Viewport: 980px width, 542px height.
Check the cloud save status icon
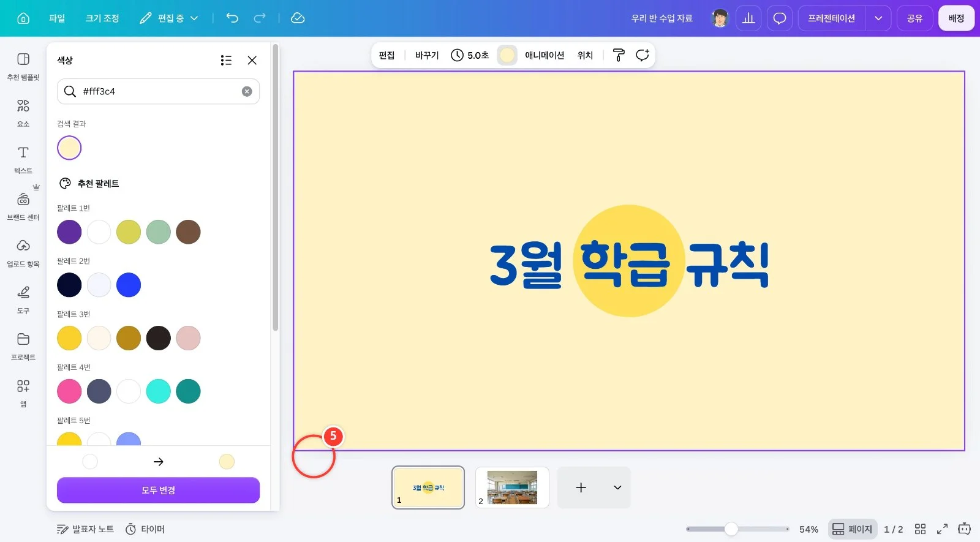click(x=298, y=18)
